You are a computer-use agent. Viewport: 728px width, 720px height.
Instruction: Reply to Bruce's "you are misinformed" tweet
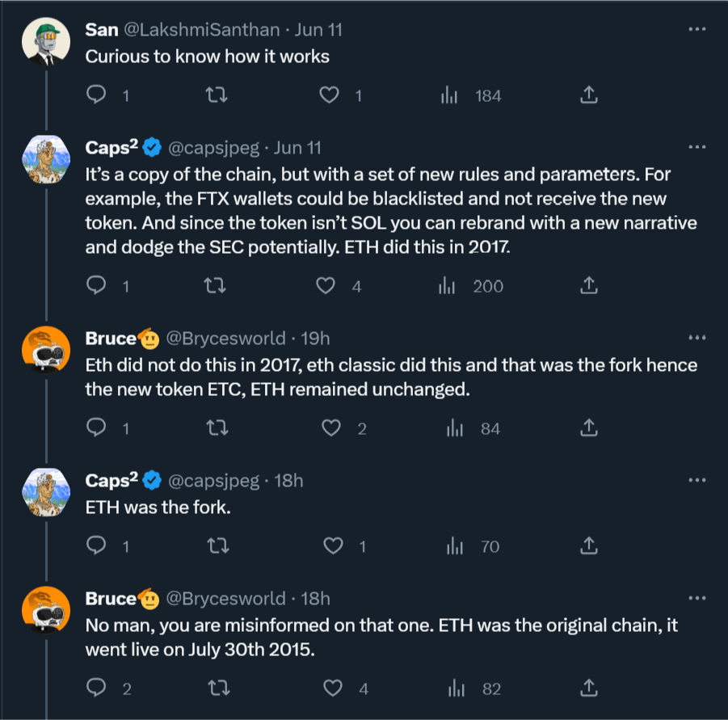pos(96,688)
